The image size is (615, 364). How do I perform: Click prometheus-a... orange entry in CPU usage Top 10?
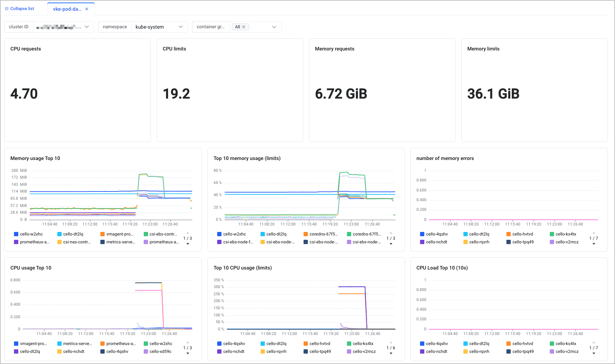pos(118,344)
